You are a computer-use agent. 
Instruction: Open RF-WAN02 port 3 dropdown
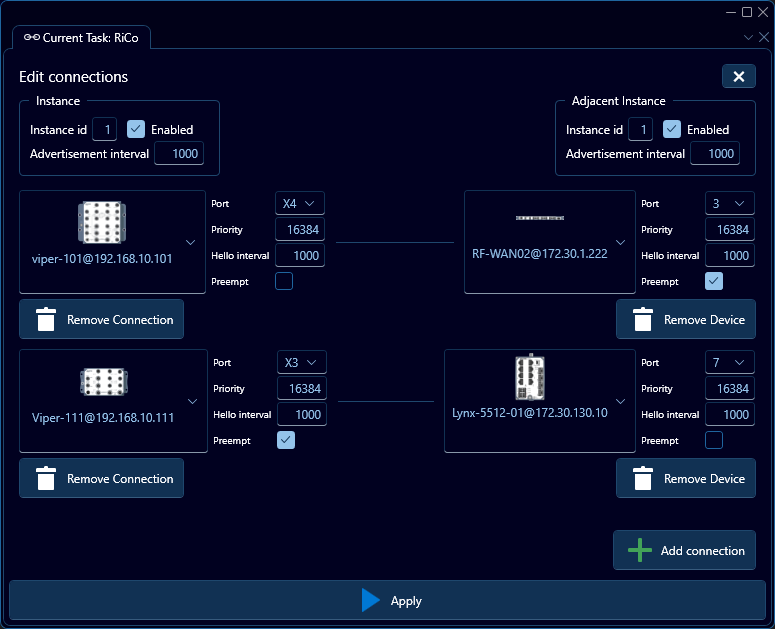[730, 204]
